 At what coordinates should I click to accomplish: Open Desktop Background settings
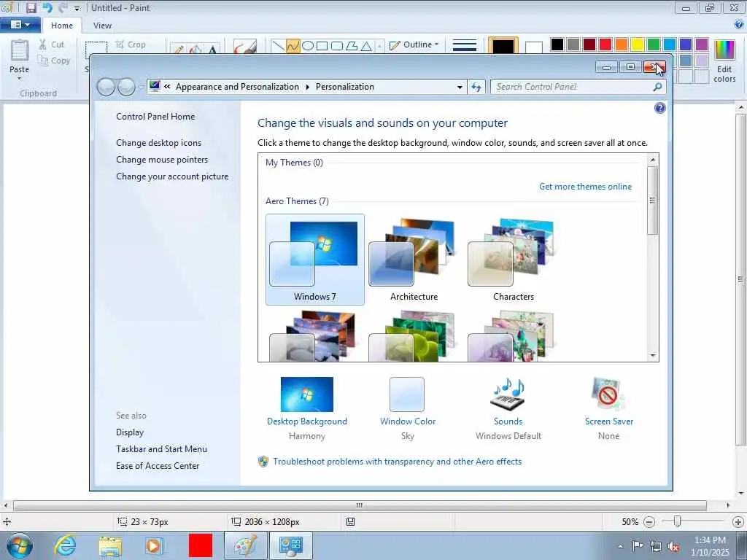click(x=307, y=408)
